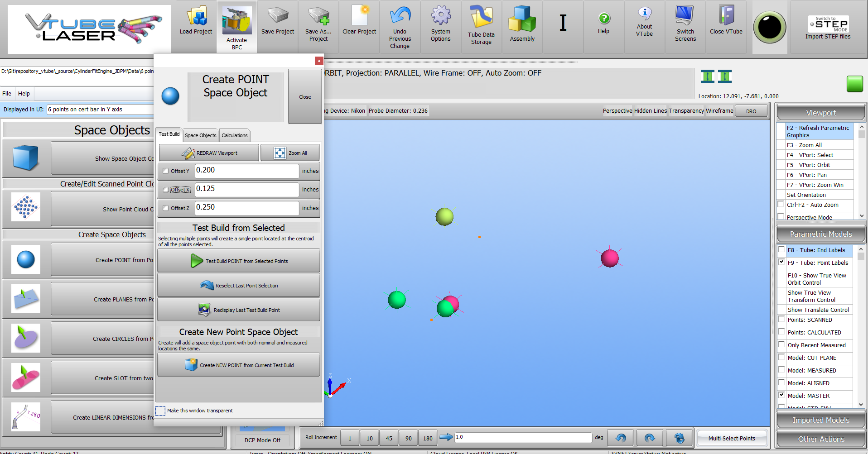Switch to the Calculations tab
868x454 pixels.
point(234,135)
